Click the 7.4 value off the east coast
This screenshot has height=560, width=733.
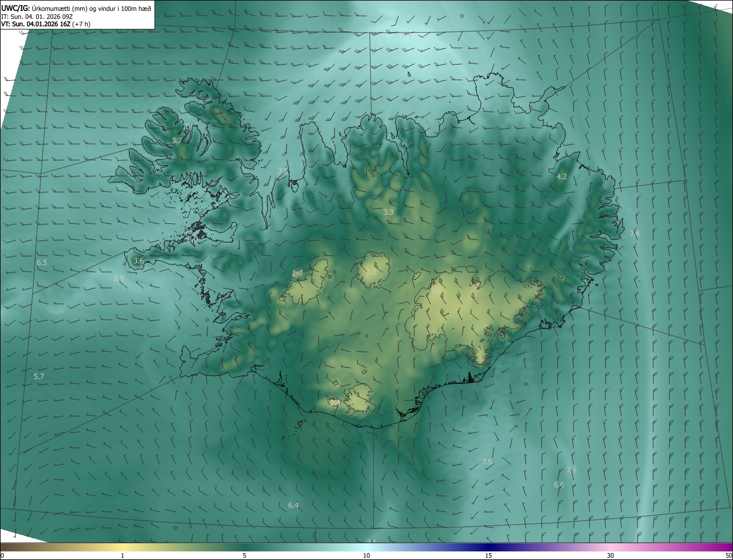click(x=635, y=234)
